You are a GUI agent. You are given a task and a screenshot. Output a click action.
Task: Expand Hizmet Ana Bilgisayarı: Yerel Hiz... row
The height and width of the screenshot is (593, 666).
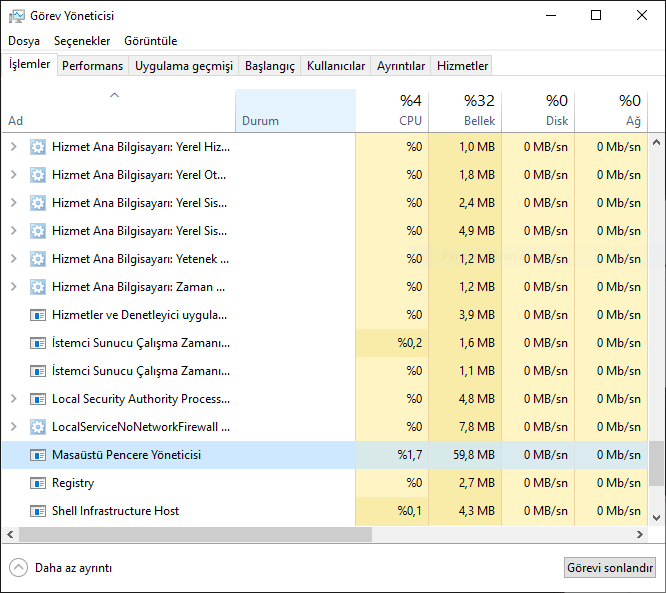tap(14, 147)
